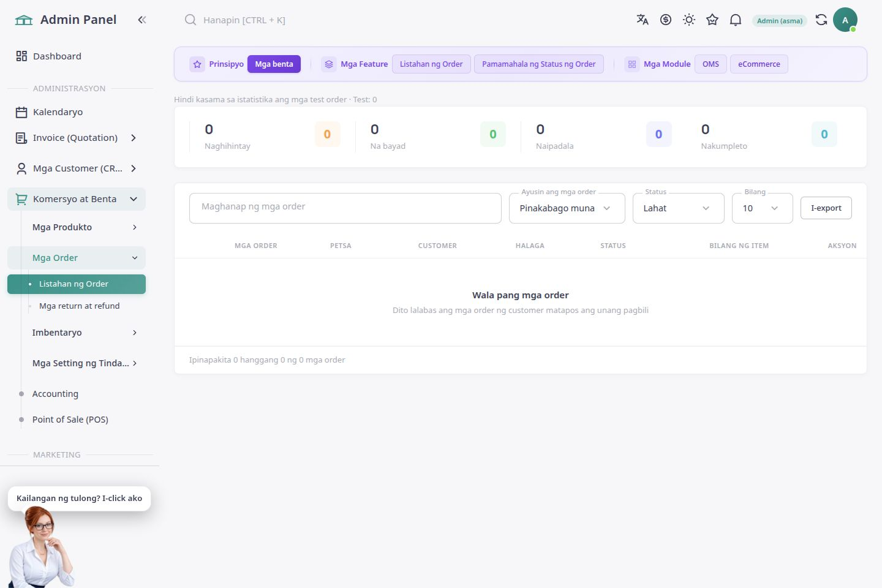Open the Pinakabago muna sort dropdown

[567, 208]
